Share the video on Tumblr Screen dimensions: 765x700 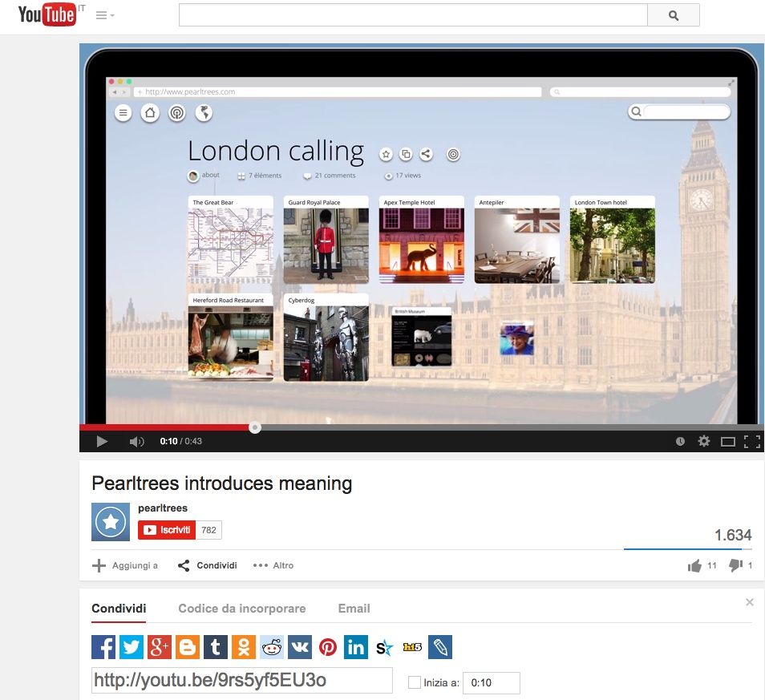click(x=216, y=647)
